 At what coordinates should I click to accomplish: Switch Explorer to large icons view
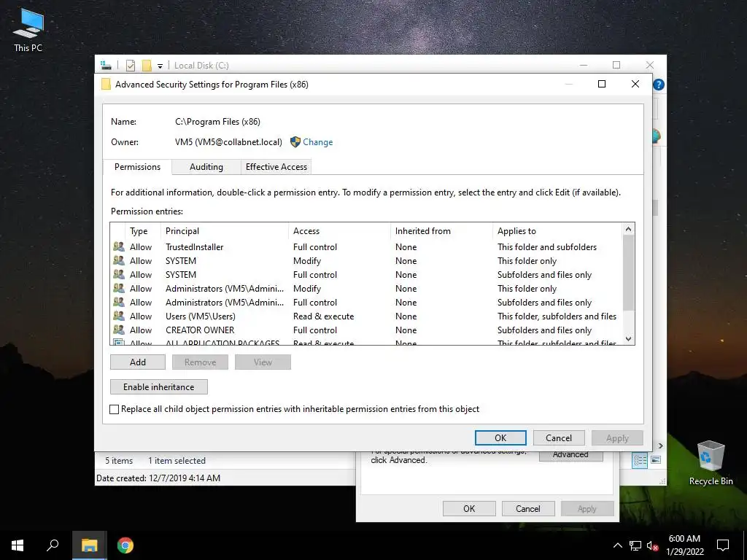[656, 460]
